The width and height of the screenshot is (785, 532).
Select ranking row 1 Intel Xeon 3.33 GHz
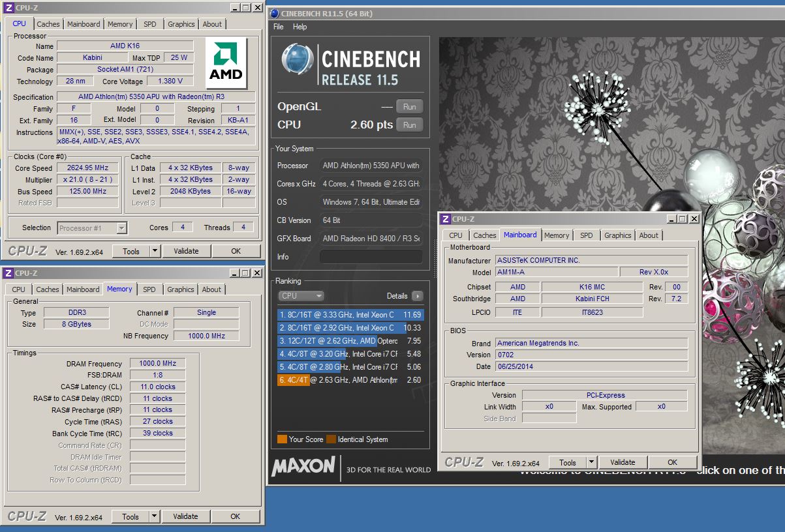click(350, 315)
